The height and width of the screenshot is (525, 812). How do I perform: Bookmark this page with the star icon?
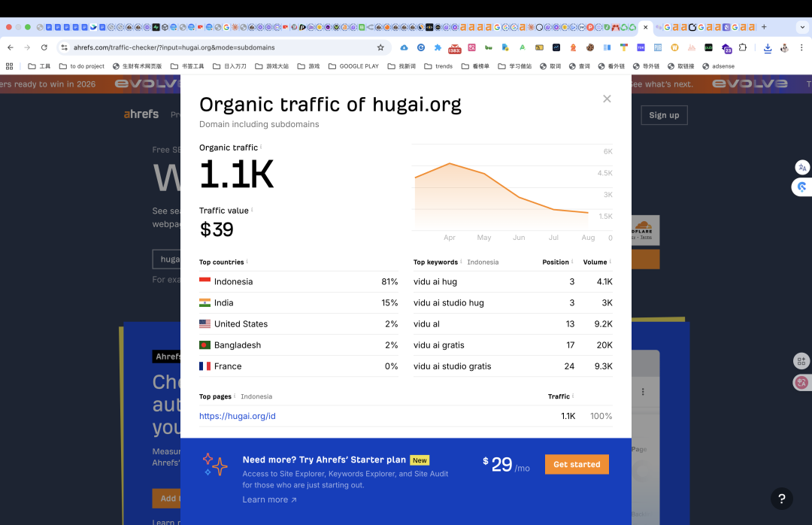click(380, 47)
